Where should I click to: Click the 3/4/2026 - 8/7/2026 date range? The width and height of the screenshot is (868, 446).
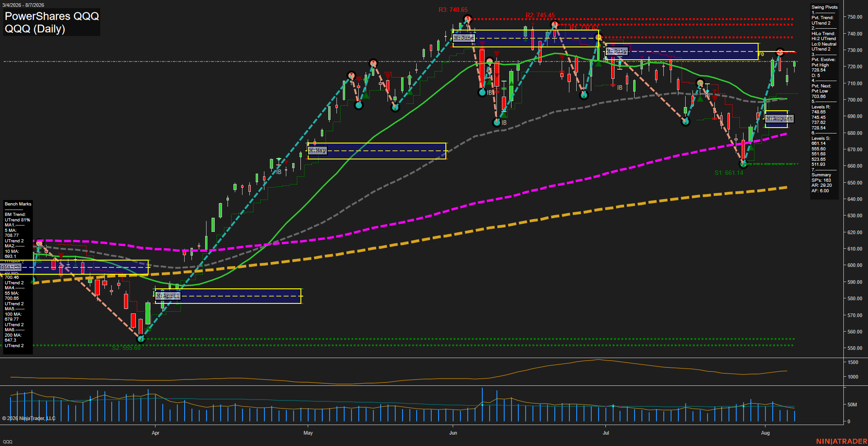tap(23, 5)
